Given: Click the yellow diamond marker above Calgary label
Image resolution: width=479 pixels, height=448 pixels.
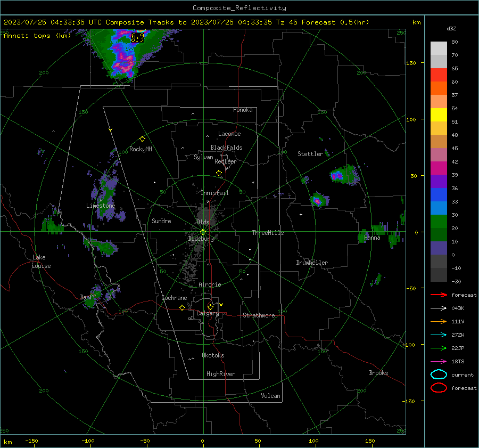Looking at the screenshot, I should pyautogui.click(x=210, y=307).
